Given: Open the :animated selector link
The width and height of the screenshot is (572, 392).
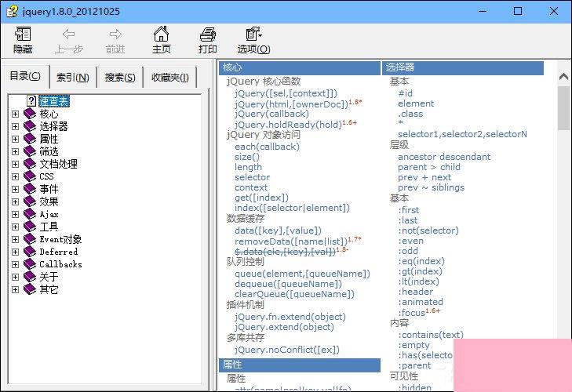Looking at the screenshot, I should [421, 302].
